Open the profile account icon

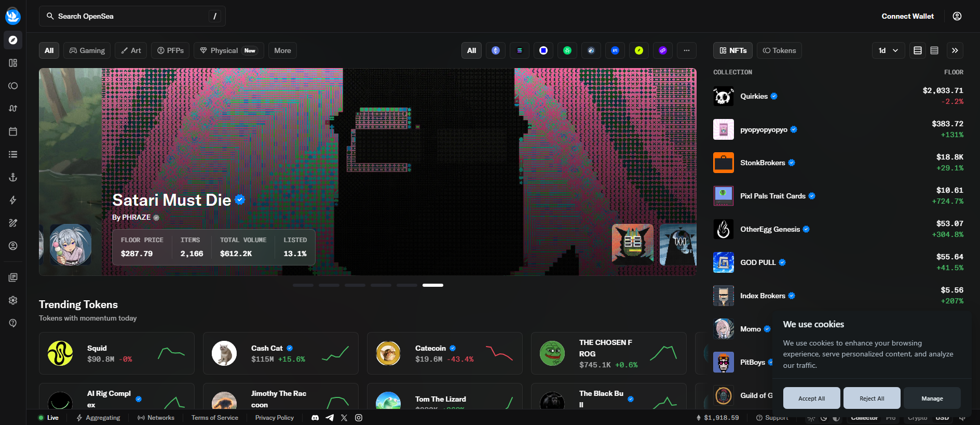click(x=957, y=16)
